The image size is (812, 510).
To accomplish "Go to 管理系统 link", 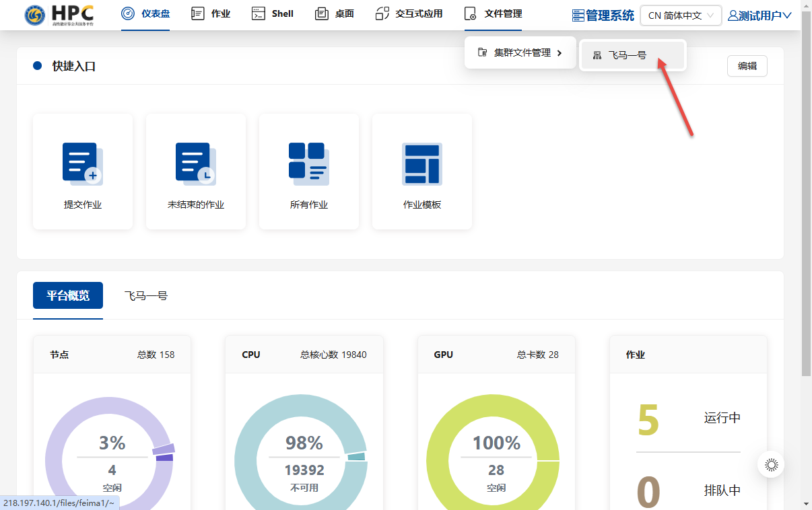I will (x=603, y=15).
